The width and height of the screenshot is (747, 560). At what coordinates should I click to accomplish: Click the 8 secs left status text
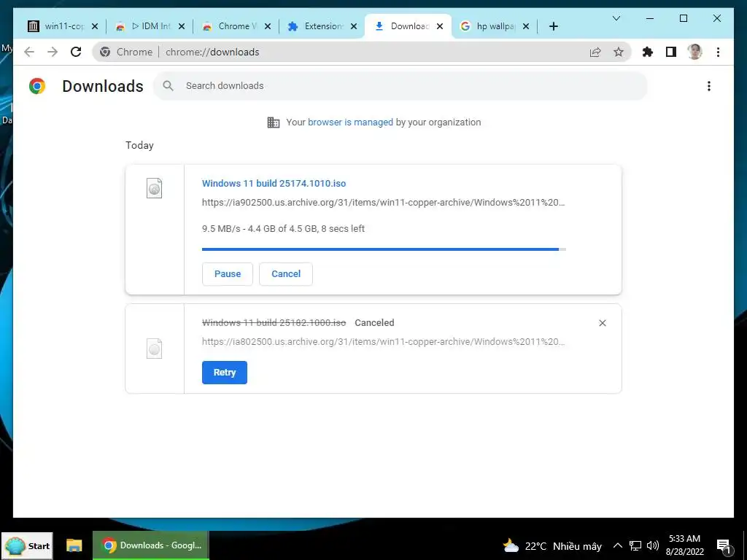[343, 228]
